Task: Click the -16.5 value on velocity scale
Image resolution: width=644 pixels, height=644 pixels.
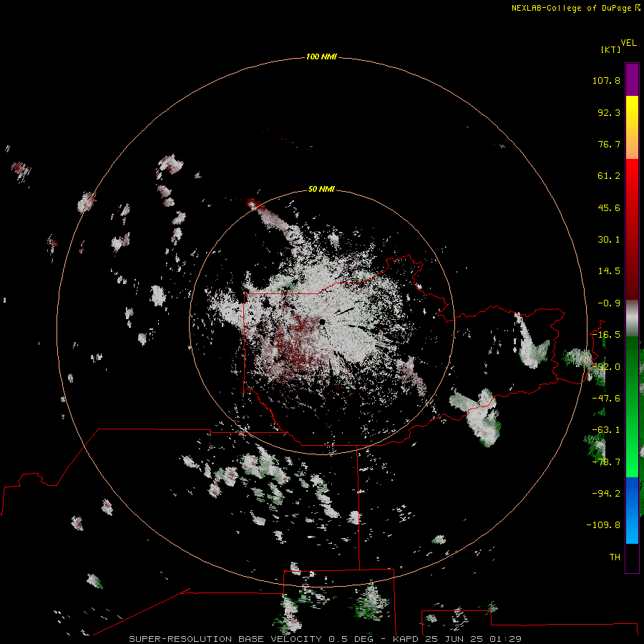Action: click(606, 335)
